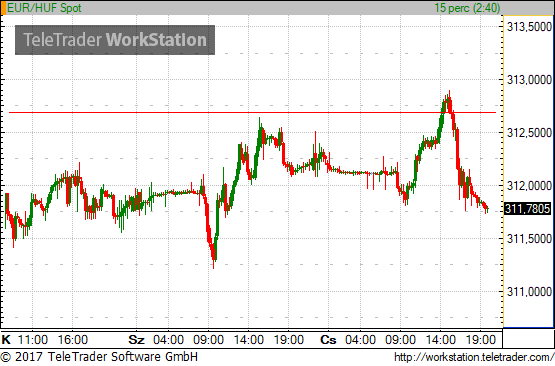Click the EUR/HUF Spot title label
This screenshot has width=555, height=366.
coord(44,8)
